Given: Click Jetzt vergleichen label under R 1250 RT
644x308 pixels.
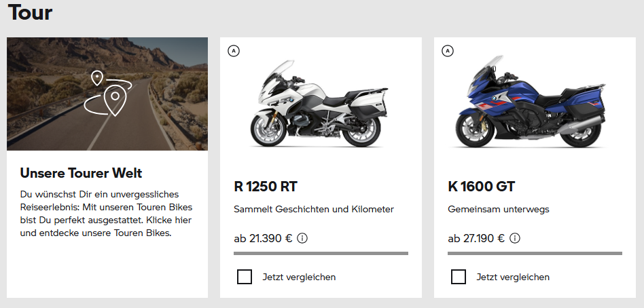Looking at the screenshot, I should tap(299, 277).
